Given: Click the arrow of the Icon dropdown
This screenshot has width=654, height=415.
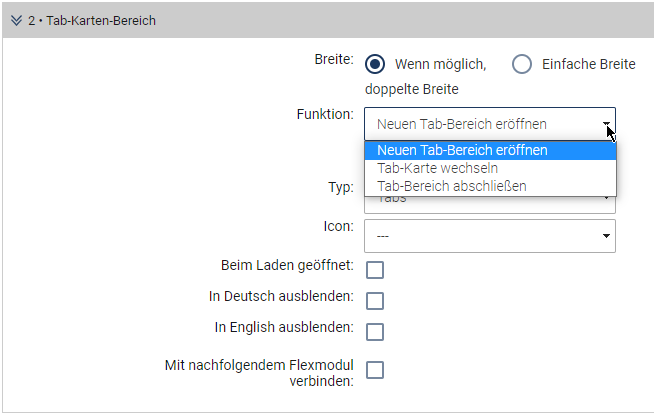Looking at the screenshot, I should tap(606, 236).
